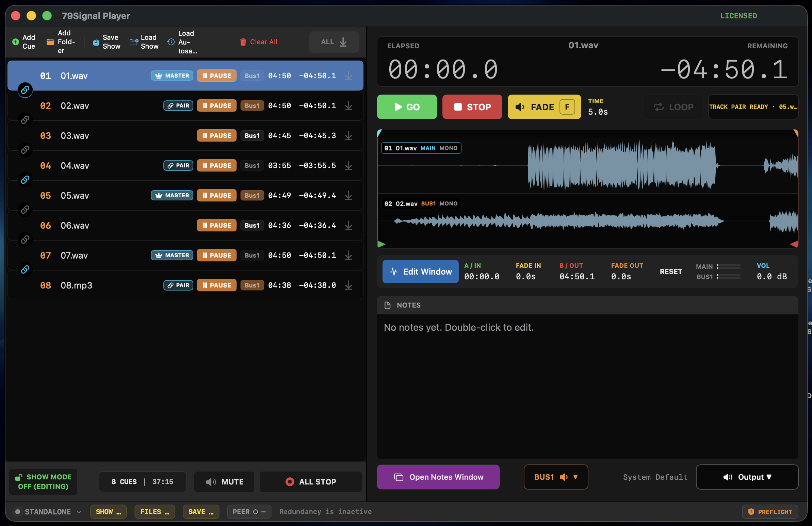Click the 01.wav MAIN waveform
Image resolution: width=812 pixels, height=526 pixels.
[587, 165]
